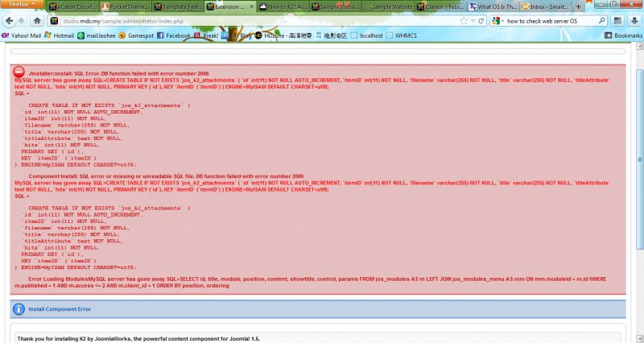Bookmark this page with the star icon
The height and width of the screenshot is (343, 644).
coord(464,21)
